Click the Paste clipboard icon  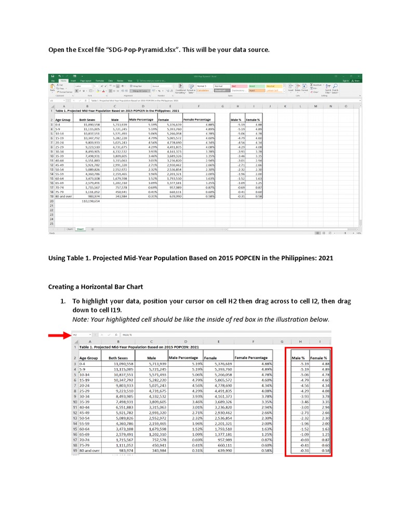click(52, 86)
